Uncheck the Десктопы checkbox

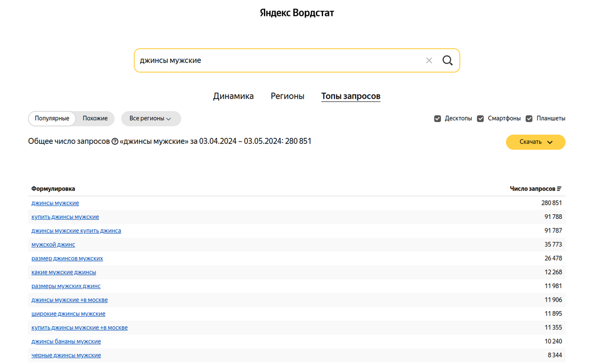pos(437,118)
